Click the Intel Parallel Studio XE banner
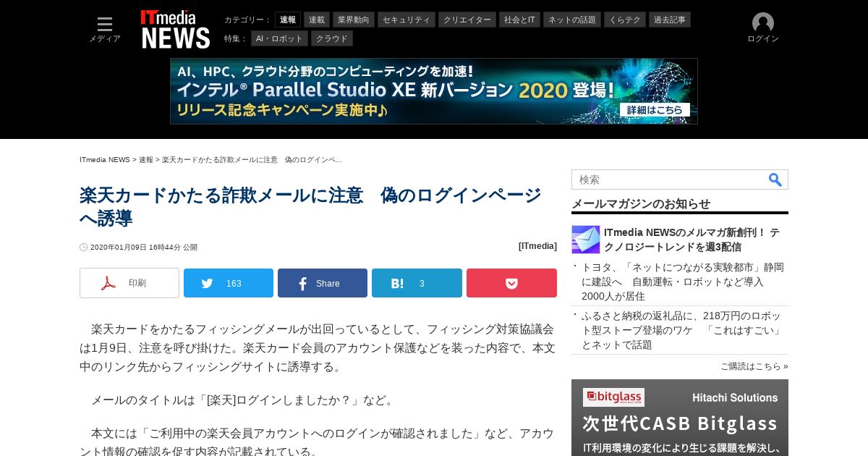 pos(434,91)
